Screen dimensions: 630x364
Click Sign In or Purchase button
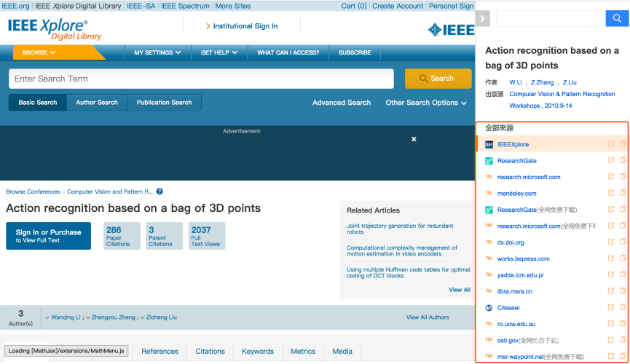[48, 236]
